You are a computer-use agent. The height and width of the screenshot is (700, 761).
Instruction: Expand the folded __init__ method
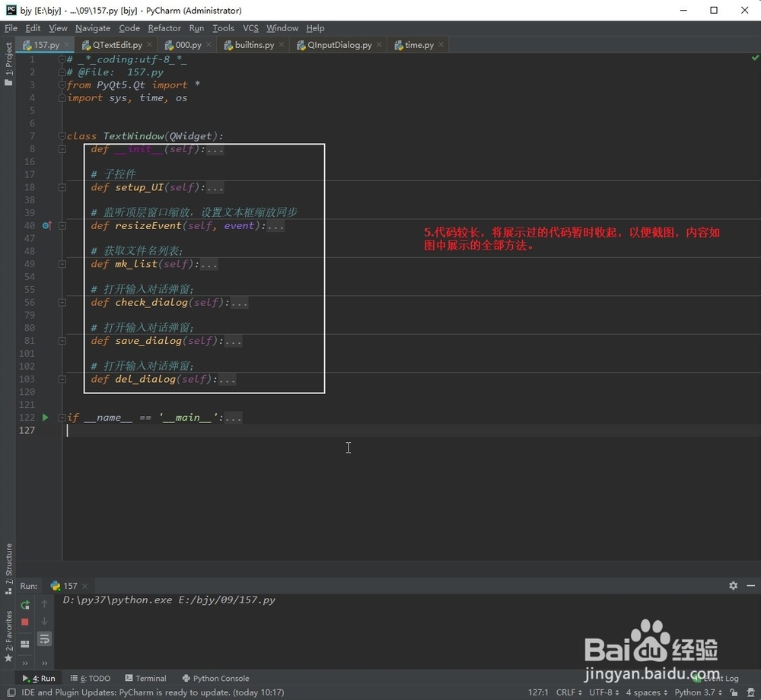coord(62,149)
